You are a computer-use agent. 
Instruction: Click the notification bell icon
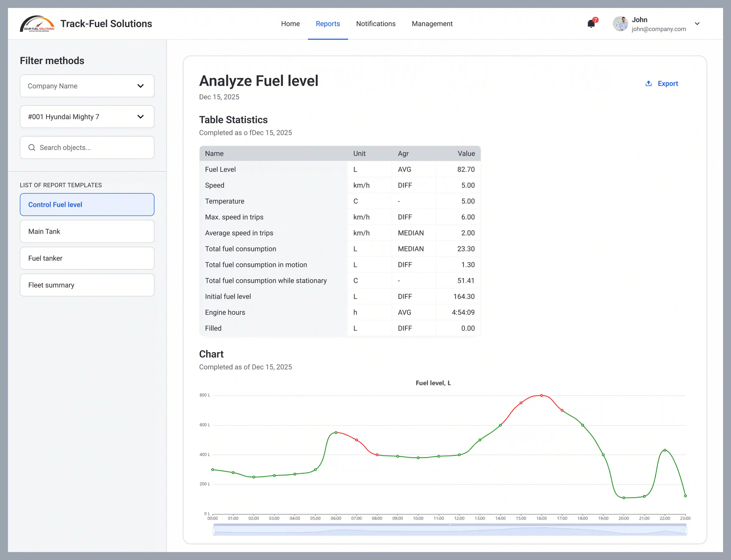pyautogui.click(x=591, y=24)
